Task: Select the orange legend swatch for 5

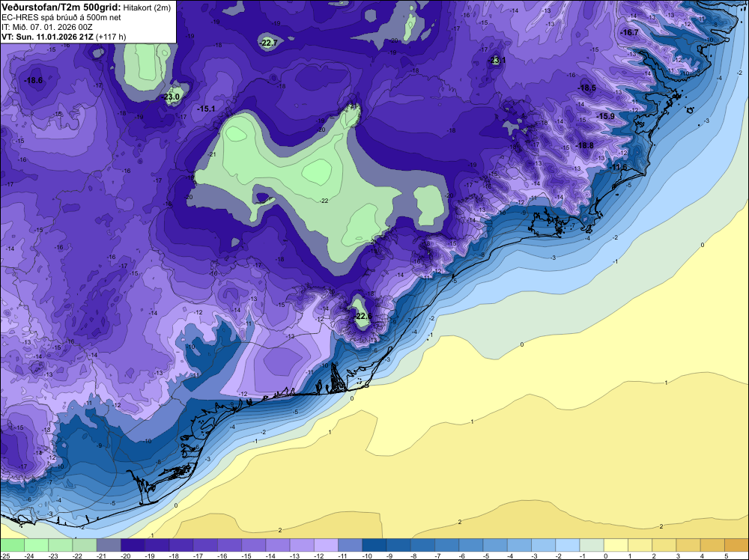Action: coord(736,545)
